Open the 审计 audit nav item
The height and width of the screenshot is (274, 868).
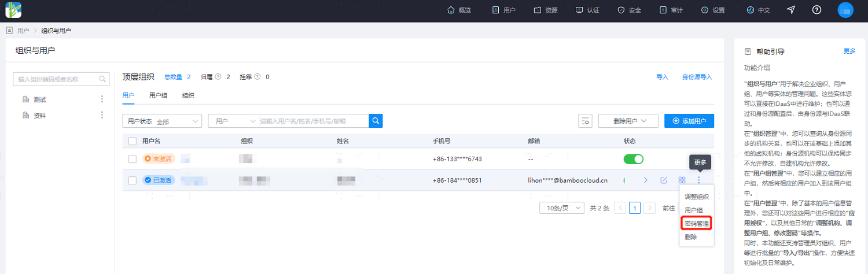pyautogui.click(x=671, y=10)
